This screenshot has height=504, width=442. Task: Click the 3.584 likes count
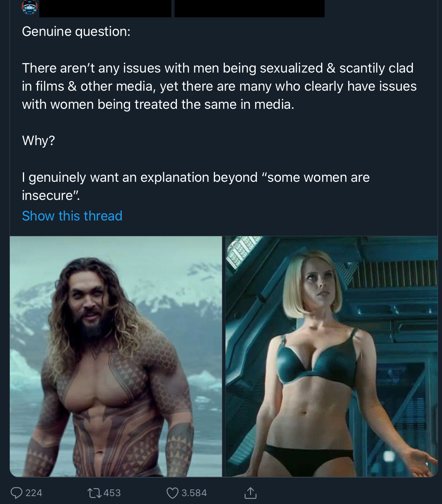pos(194,493)
